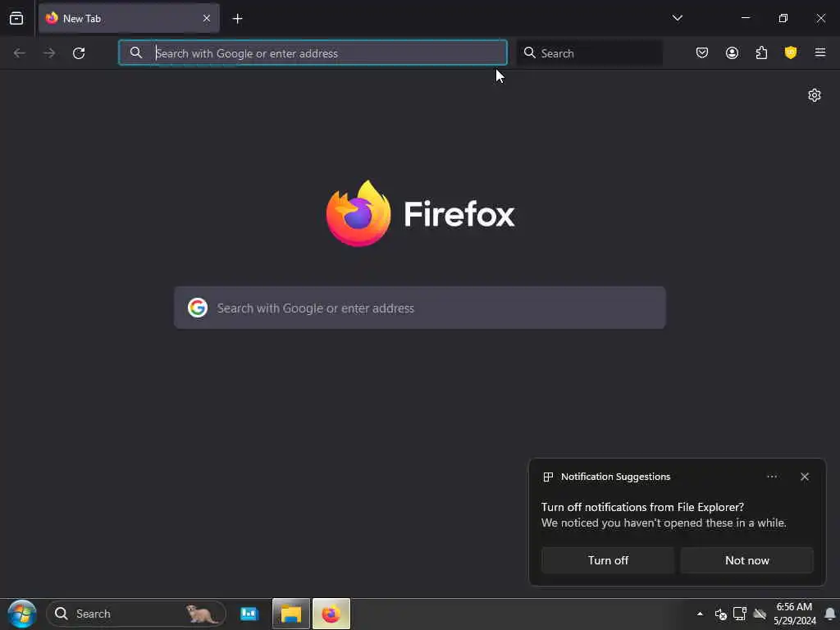Personalize new tab with the gear icon

click(x=815, y=95)
